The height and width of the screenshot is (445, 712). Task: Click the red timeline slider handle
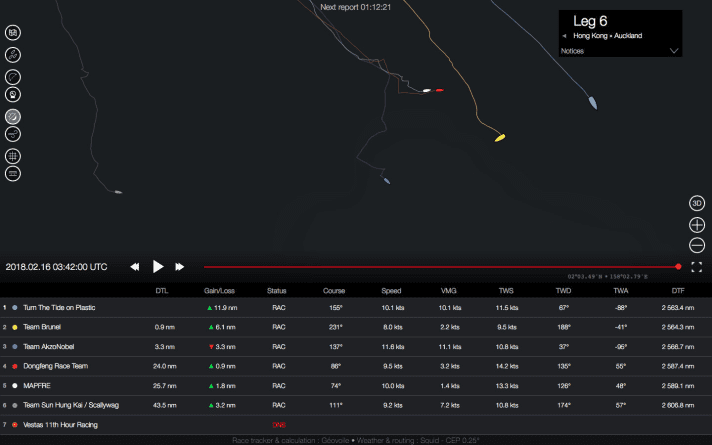coord(678,267)
